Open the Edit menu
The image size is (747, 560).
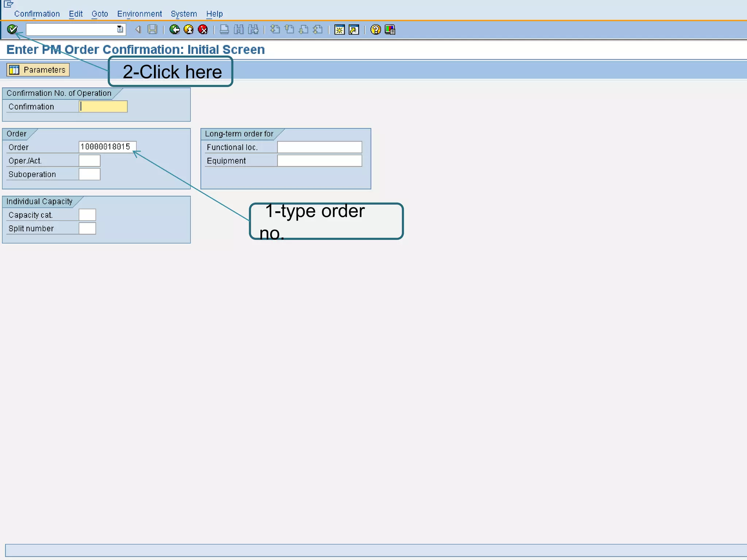(x=76, y=14)
